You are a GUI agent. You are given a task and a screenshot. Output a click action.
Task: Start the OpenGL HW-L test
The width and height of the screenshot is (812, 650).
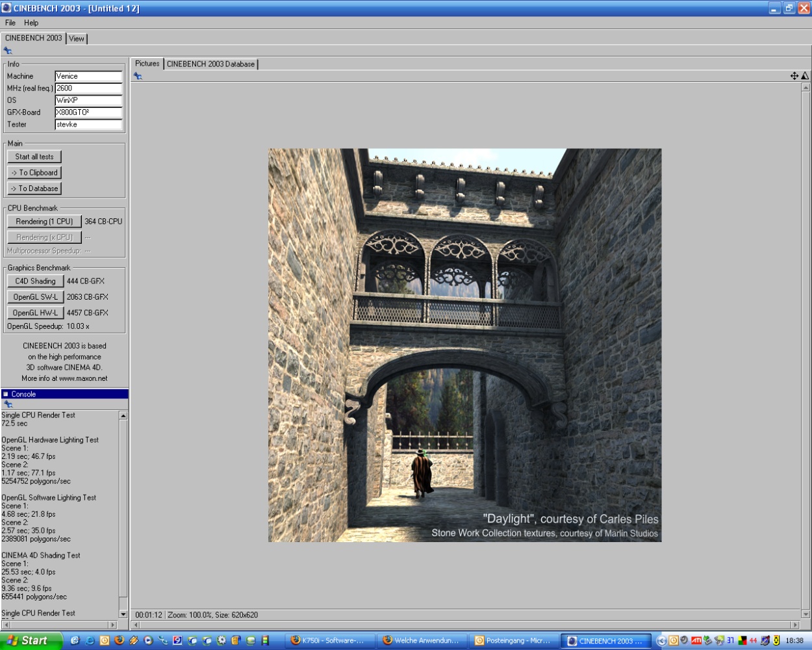pos(35,313)
